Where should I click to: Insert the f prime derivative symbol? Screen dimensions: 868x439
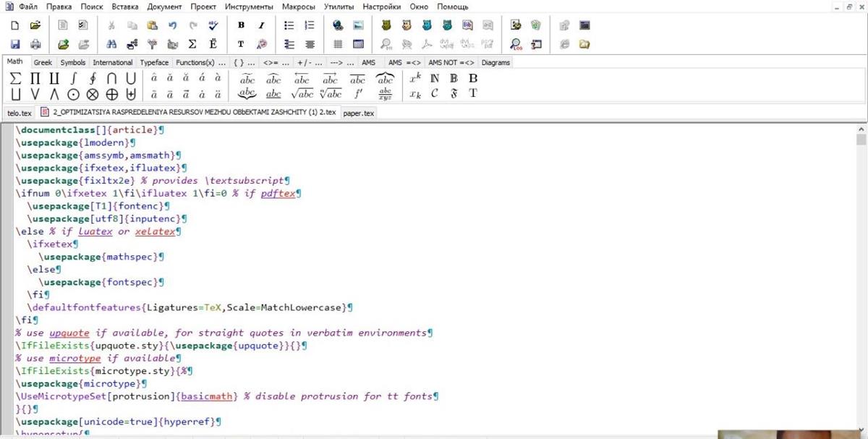click(x=358, y=94)
